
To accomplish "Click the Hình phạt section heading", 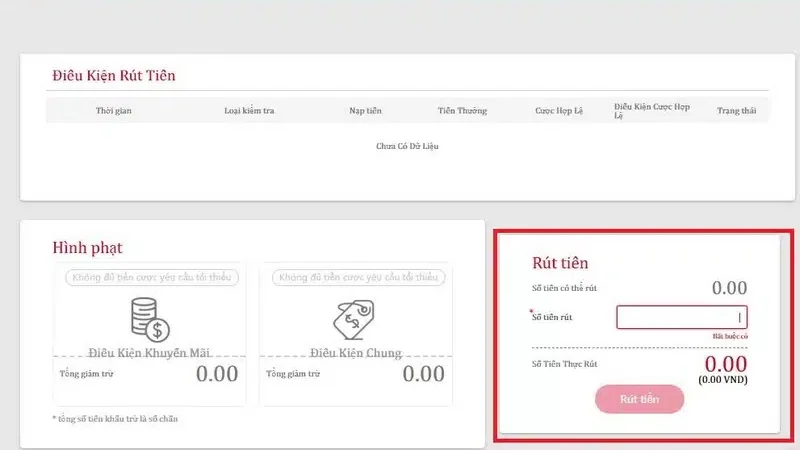I will click(x=87, y=247).
